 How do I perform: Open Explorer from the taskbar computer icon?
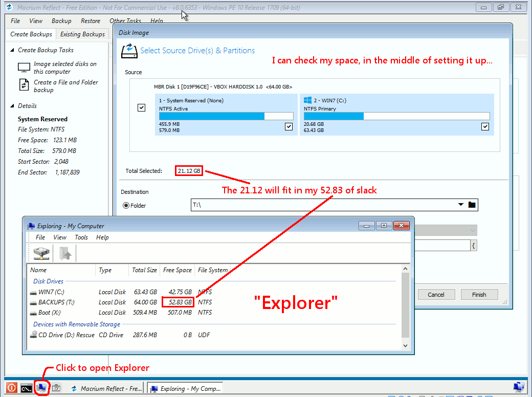coord(42,387)
